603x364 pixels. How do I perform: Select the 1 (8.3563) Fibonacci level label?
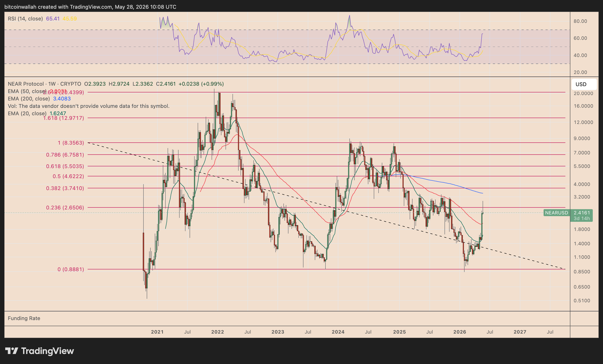click(71, 143)
